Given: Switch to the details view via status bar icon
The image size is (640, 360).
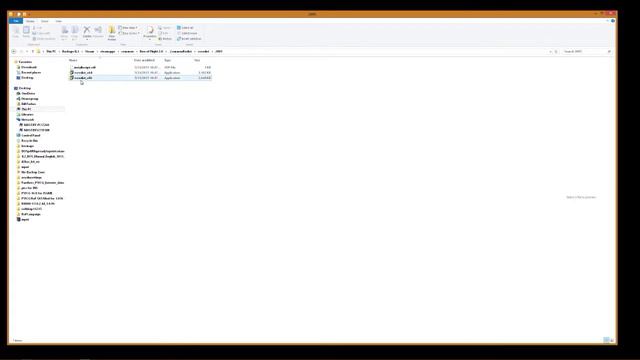Looking at the screenshot, I should (x=607, y=340).
